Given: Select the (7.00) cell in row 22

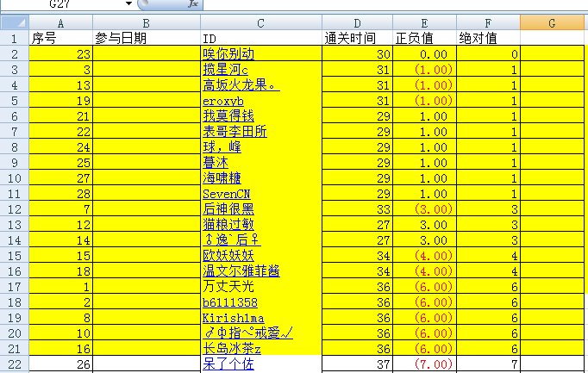Looking at the screenshot, I should coord(424,364).
